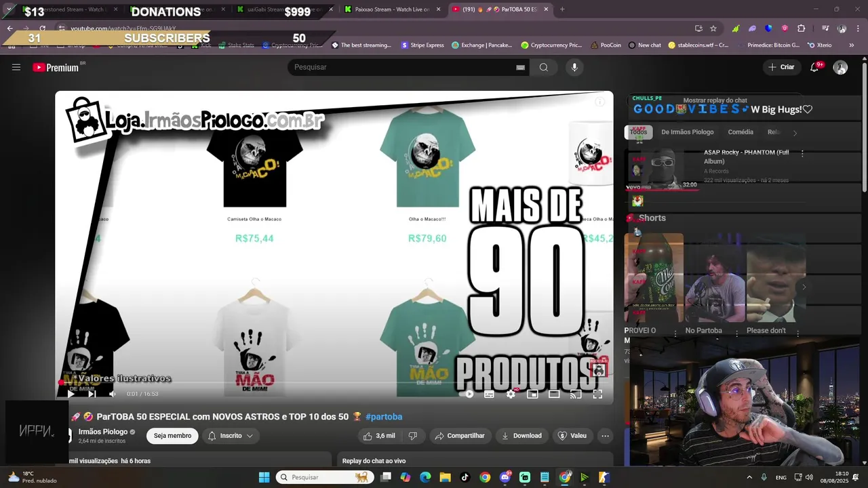Open the YouTube hamburger guide menu
Image resolution: width=868 pixels, height=488 pixels.
[x=16, y=67]
